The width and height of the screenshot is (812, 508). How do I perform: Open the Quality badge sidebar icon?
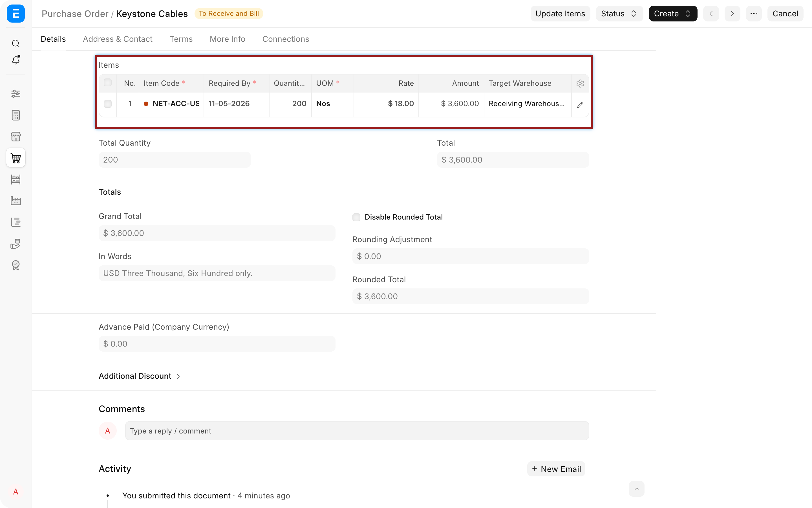(x=16, y=265)
